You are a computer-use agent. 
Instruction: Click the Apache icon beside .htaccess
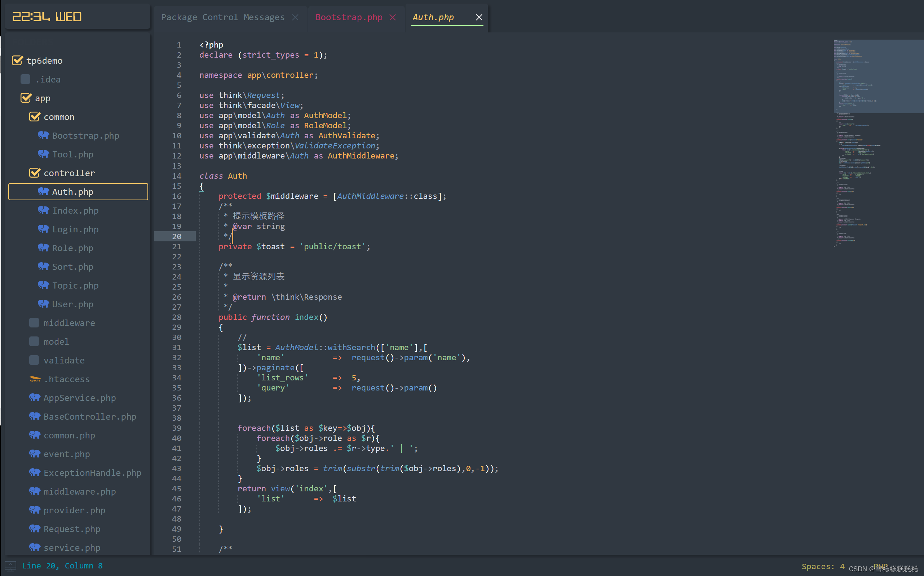pyautogui.click(x=35, y=379)
